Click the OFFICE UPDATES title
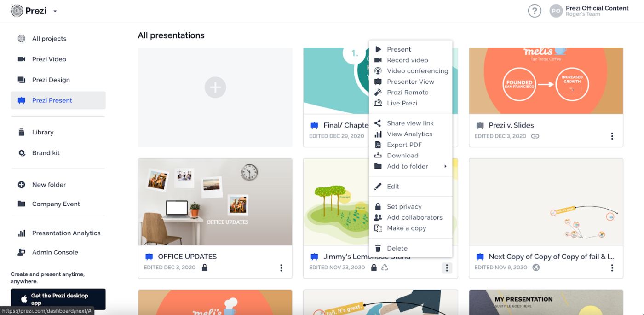This screenshot has height=315, width=644. pyautogui.click(x=187, y=257)
